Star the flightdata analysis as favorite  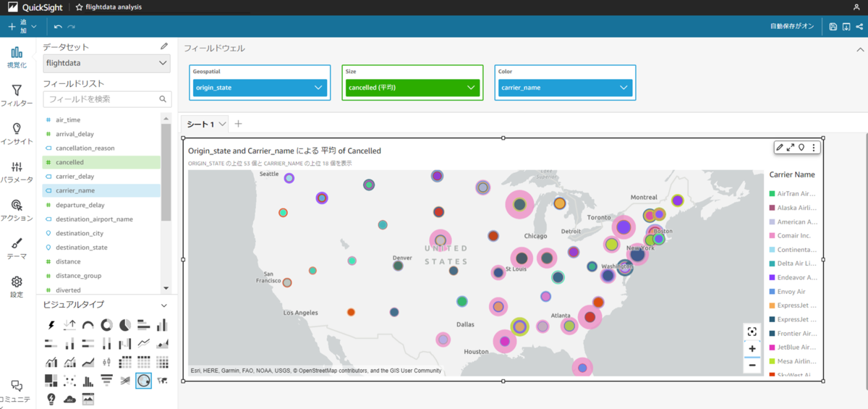tap(80, 7)
